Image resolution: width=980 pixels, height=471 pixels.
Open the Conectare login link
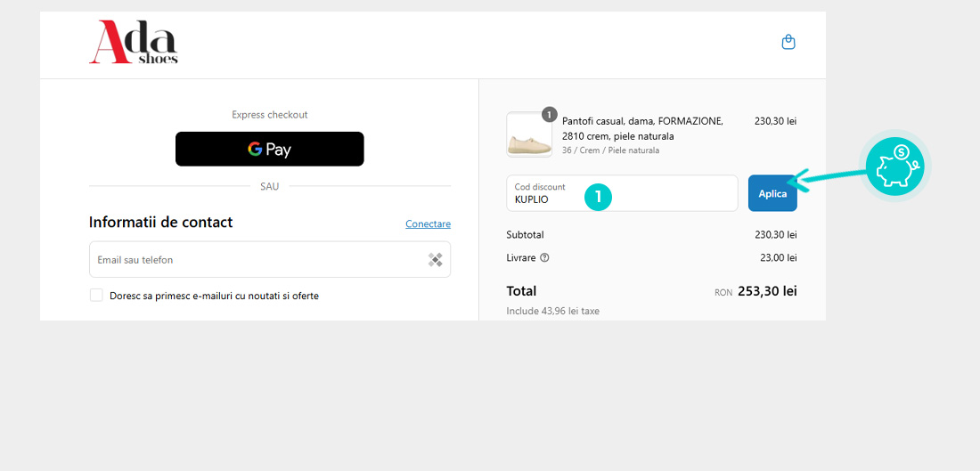coord(428,223)
